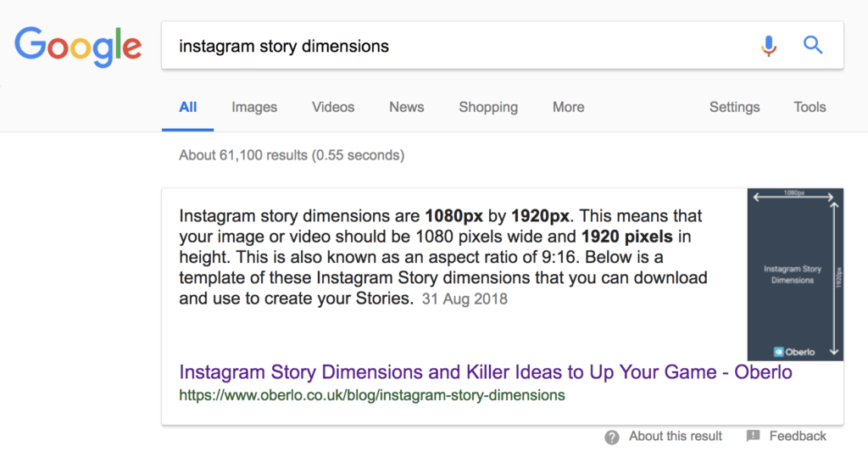Screen dimensions: 868x463
Task: Open the Shopping tab
Action: (x=488, y=108)
